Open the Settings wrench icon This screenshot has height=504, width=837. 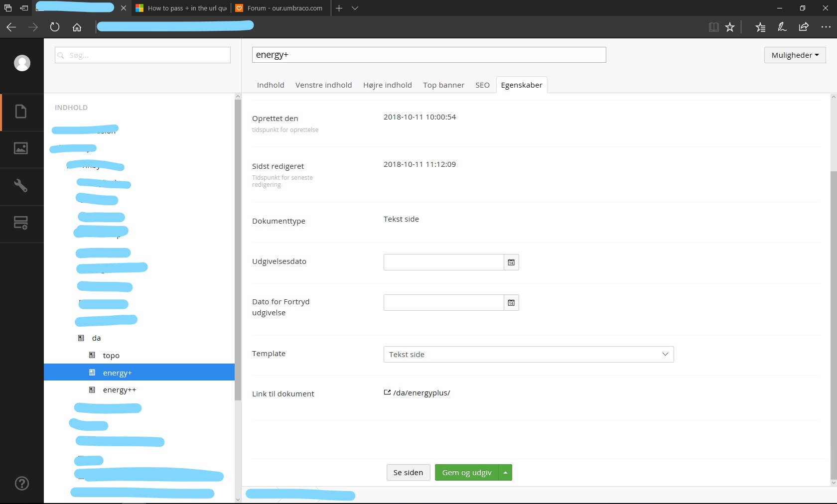[x=21, y=186]
